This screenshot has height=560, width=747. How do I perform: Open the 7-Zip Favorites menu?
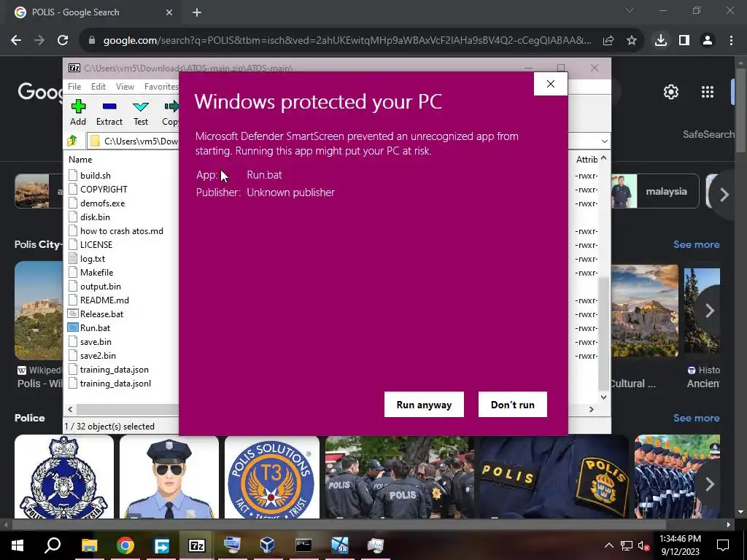coord(161,87)
